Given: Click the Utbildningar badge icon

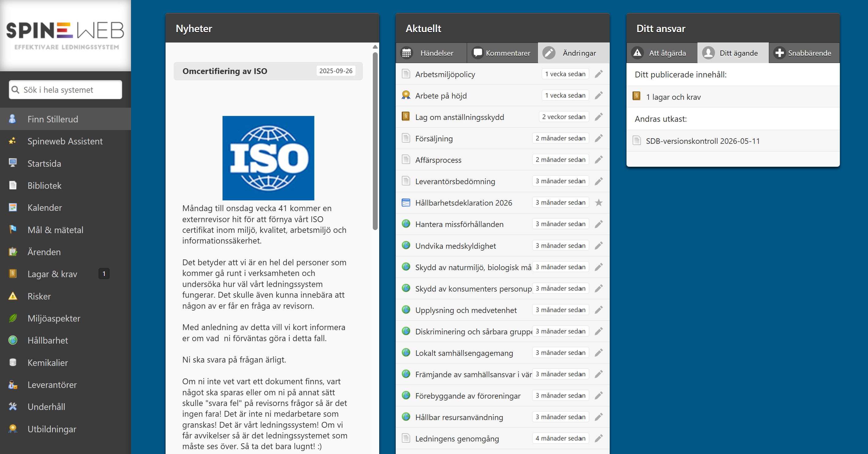Looking at the screenshot, I should point(13,429).
